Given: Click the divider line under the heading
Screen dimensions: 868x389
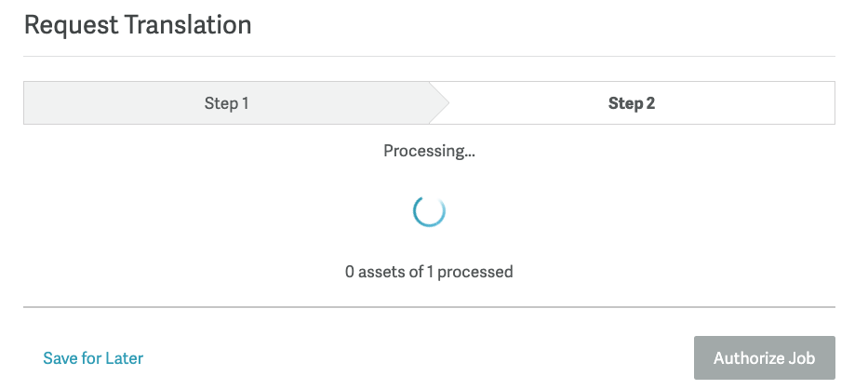Looking at the screenshot, I should tap(429, 56).
